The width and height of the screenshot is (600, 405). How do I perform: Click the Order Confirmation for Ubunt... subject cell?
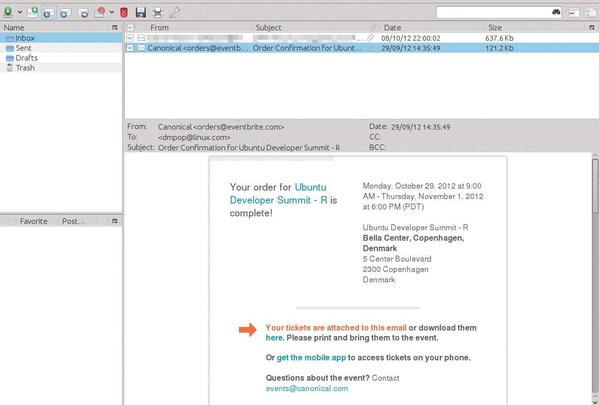pos(306,48)
